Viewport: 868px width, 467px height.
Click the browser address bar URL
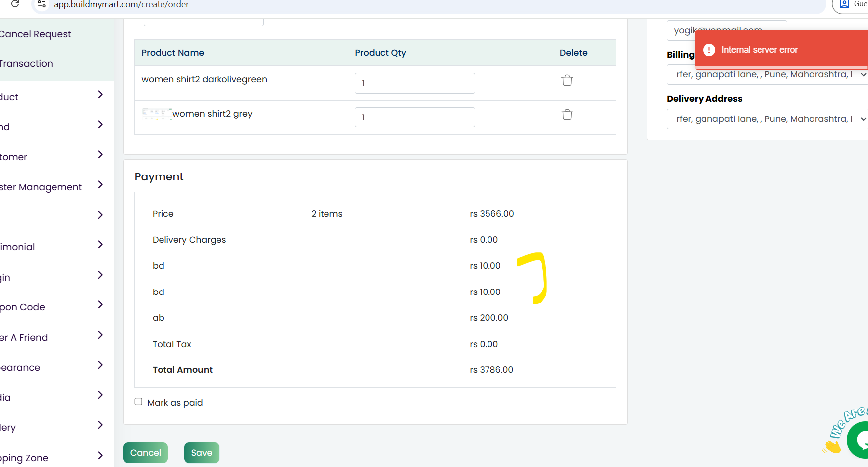click(121, 4)
